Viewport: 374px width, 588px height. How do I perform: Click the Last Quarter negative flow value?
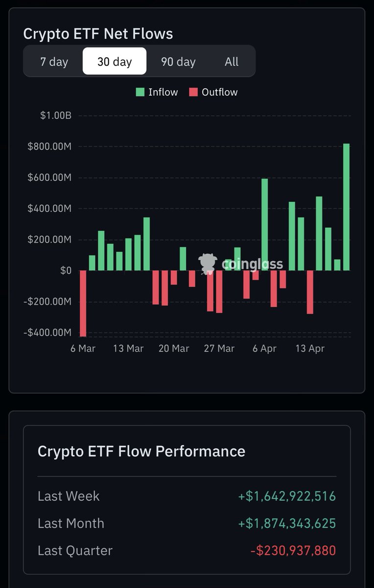click(x=293, y=550)
